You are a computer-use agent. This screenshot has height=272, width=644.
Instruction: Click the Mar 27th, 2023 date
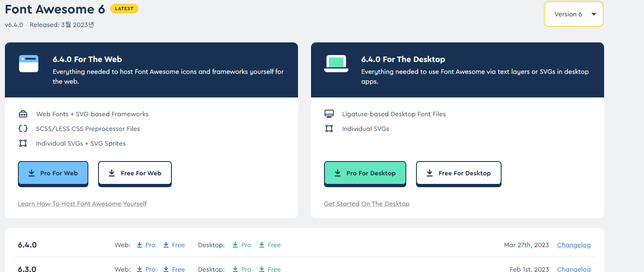526,245
